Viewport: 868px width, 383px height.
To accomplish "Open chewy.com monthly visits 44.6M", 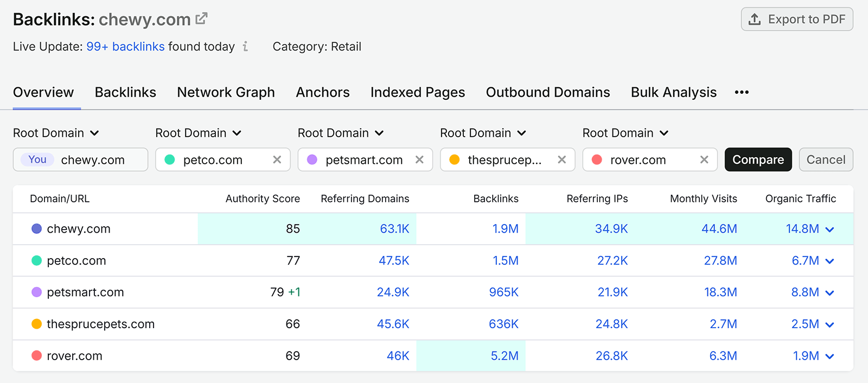I will pos(719,229).
